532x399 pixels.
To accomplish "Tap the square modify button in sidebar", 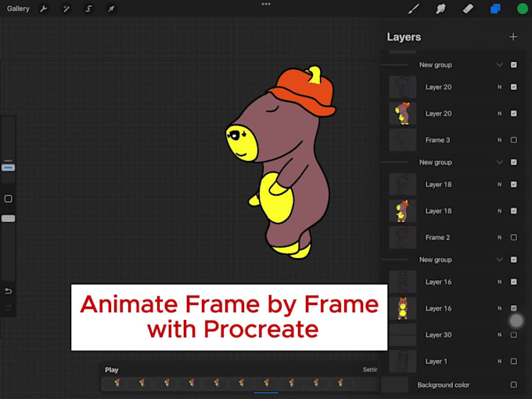I will pyautogui.click(x=8, y=199).
